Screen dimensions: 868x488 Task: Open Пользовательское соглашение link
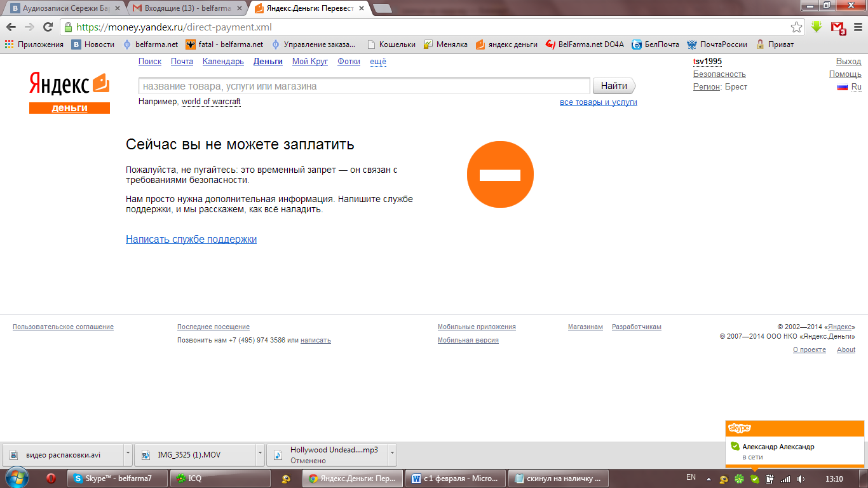[x=63, y=327]
